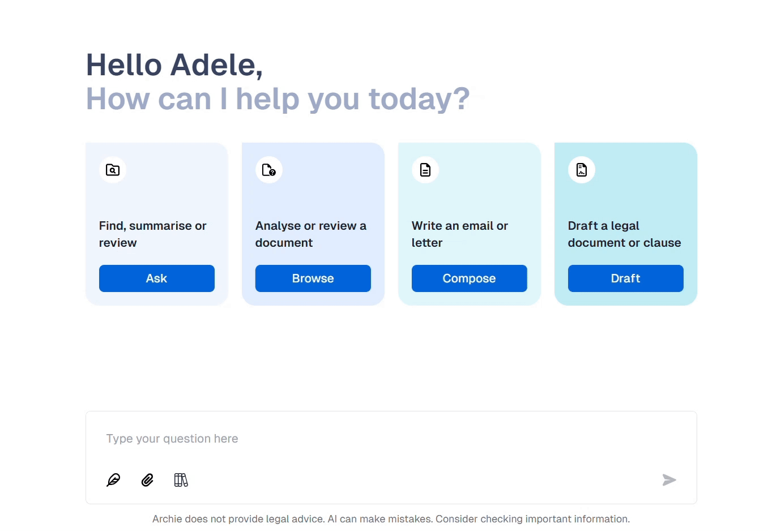
Task: Click the 'How can I help you today?' heading
Action: pyautogui.click(x=278, y=99)
